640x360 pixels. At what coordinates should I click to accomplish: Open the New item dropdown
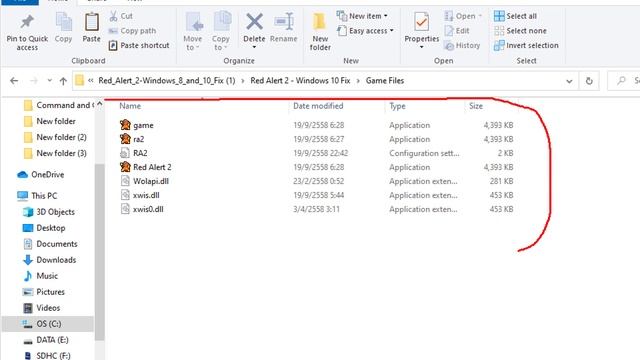pyautogui.click(x=362, y=16)
